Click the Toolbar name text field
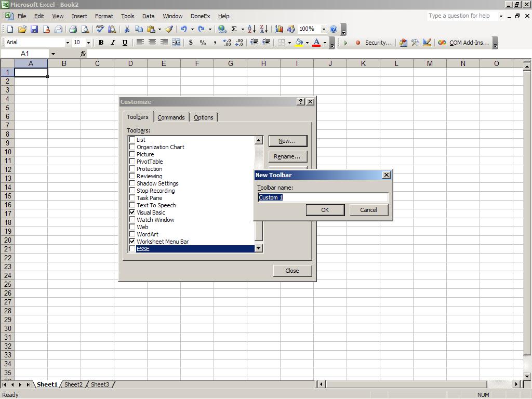 tap(323, 197)
